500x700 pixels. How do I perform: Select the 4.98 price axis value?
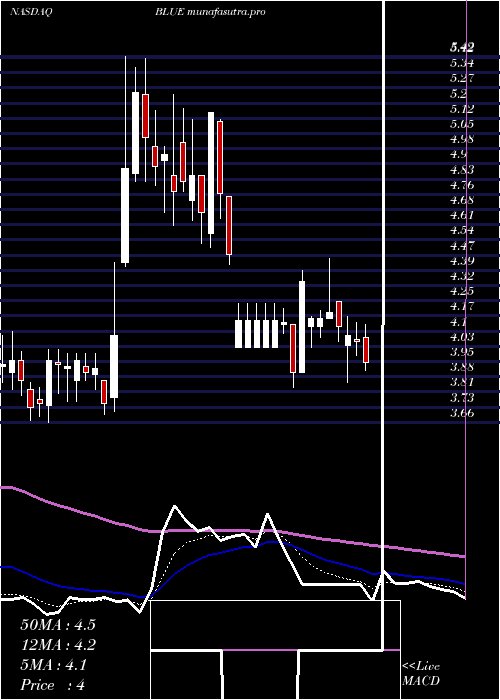(462, 139)
